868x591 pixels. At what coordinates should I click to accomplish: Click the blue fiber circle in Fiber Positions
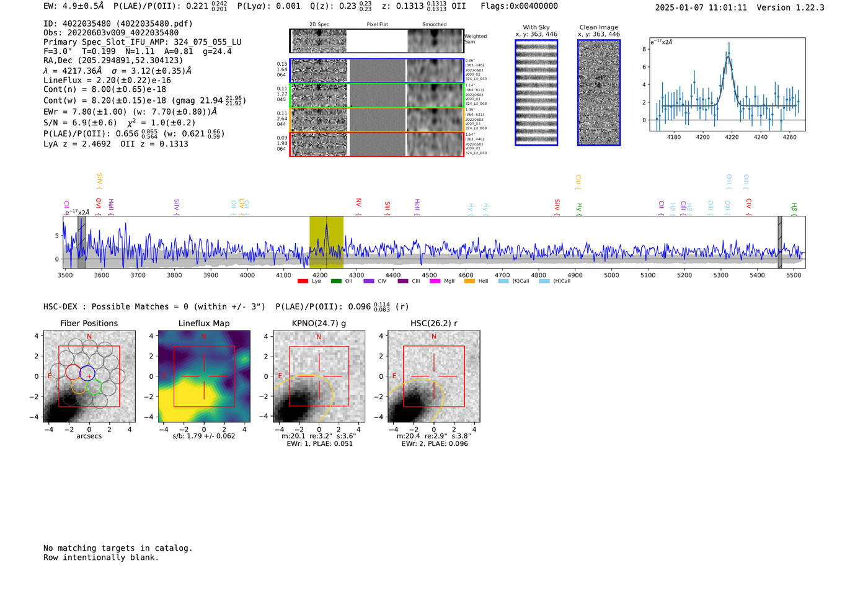point(87,373)
